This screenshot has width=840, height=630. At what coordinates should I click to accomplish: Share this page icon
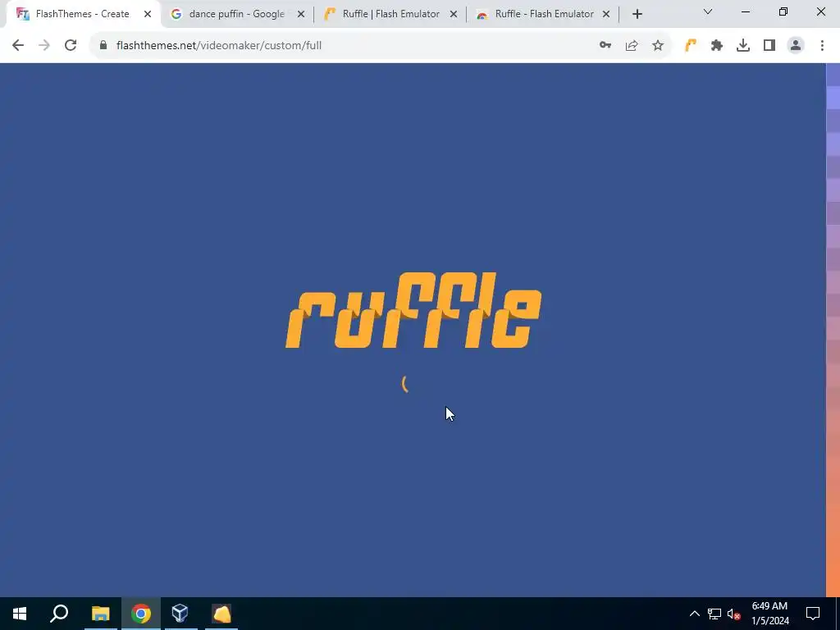tap(632, 46)
